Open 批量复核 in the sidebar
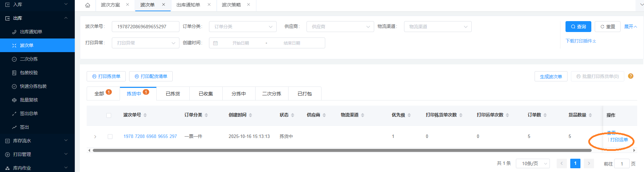 29,100
